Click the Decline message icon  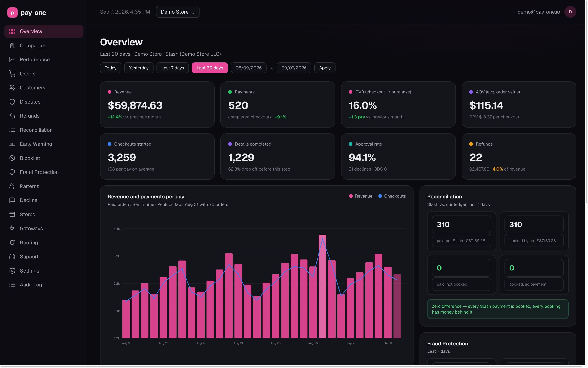coord(12,200)
